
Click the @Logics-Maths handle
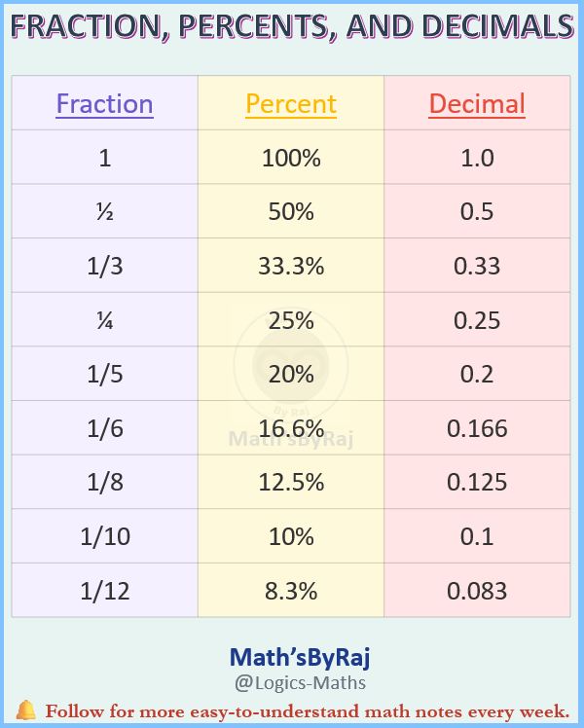300,683
